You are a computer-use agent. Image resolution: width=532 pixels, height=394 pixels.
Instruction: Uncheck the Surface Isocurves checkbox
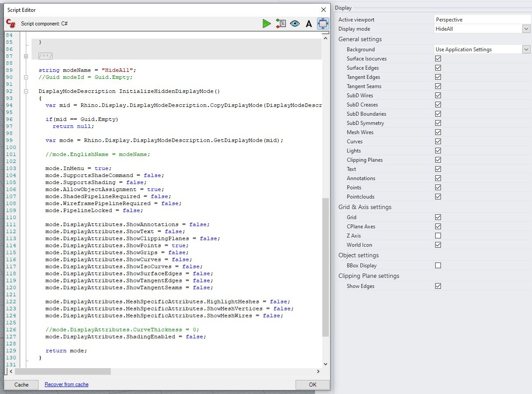pyautogui.click(x=438, y=59)
